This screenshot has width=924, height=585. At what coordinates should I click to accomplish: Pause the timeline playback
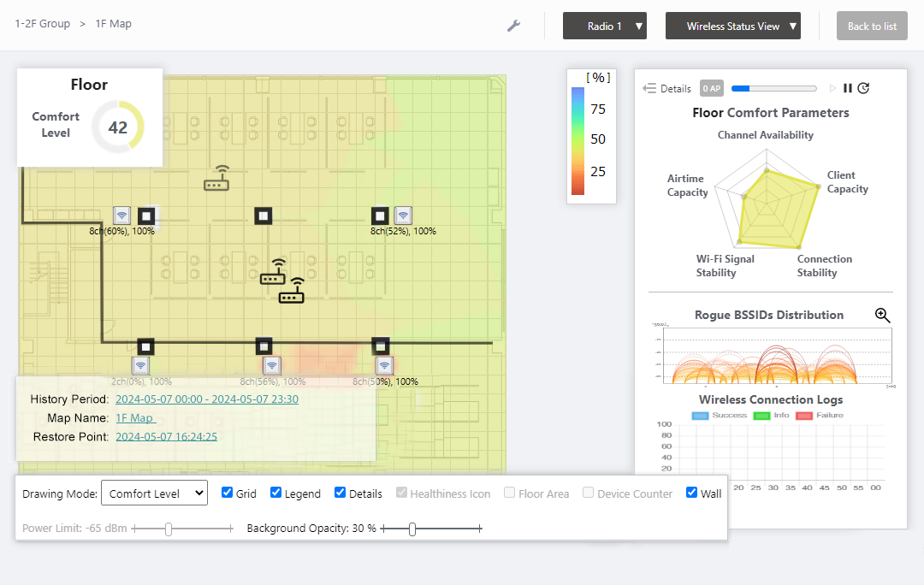(848, 88)
